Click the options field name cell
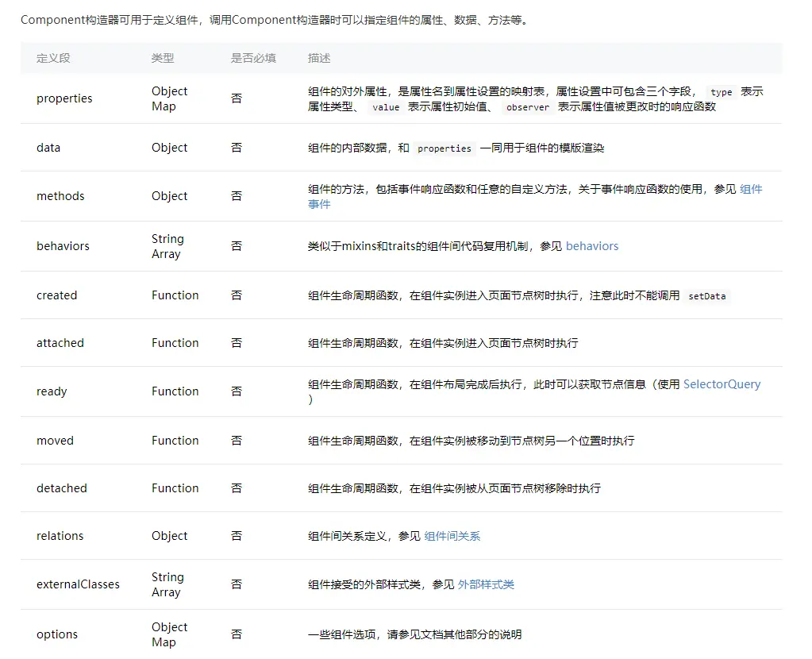Image resolution: width=812 pixels, height=659 pixels. (57, 634)
